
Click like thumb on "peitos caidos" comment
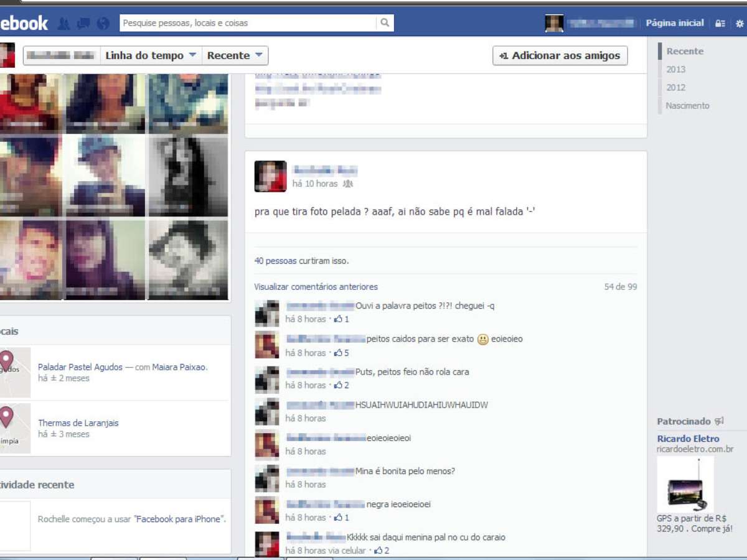tap(339, 353)
